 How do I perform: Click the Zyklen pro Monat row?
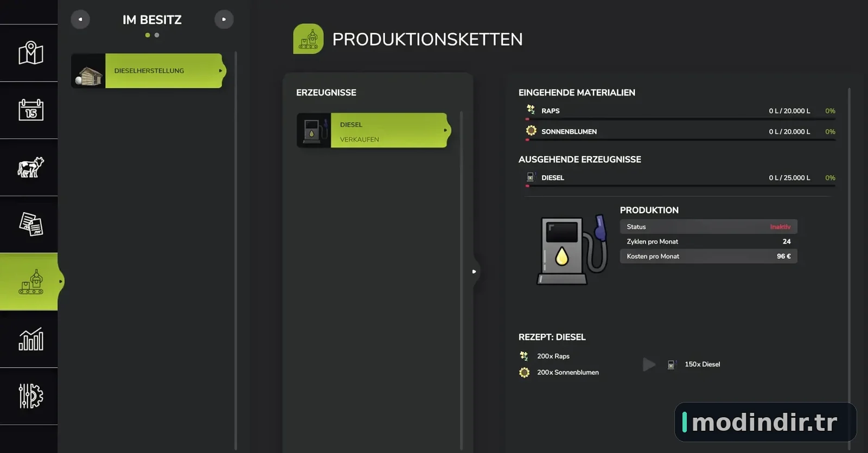pyautogui.click(x=709, y=241)
